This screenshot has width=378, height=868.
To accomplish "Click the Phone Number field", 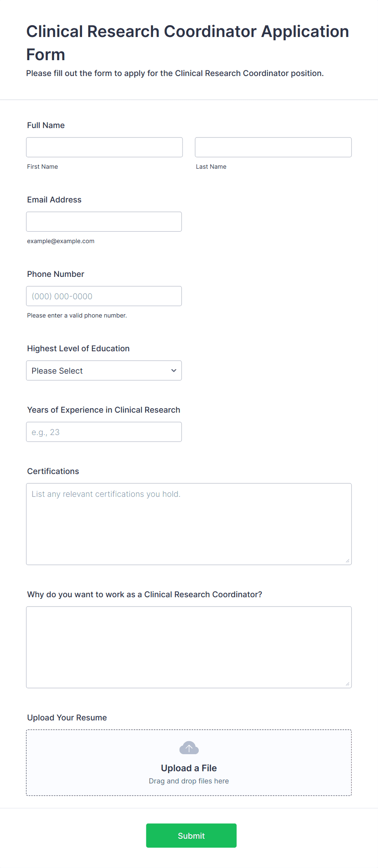I will coord(104,296).
